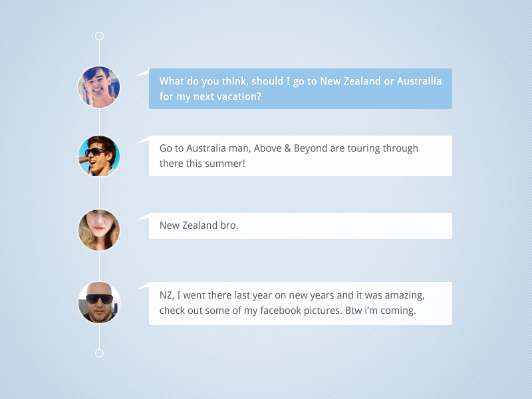This screenshot has height=399, width=532.
Task: Click the tail of the last NZ bubble
Action: (x=144, y=286)
